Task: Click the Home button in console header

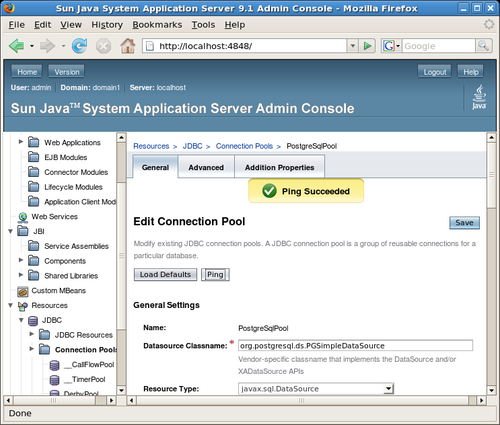Action: click(x=27, y=72)
